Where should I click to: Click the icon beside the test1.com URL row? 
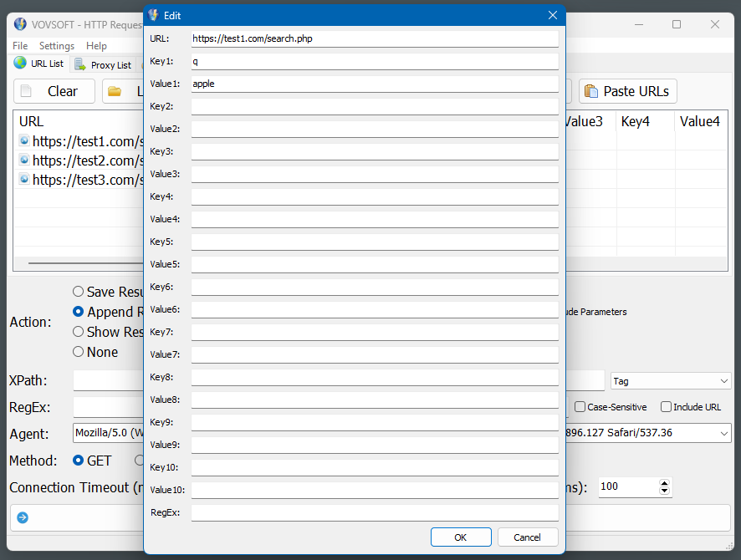[24, 140]
